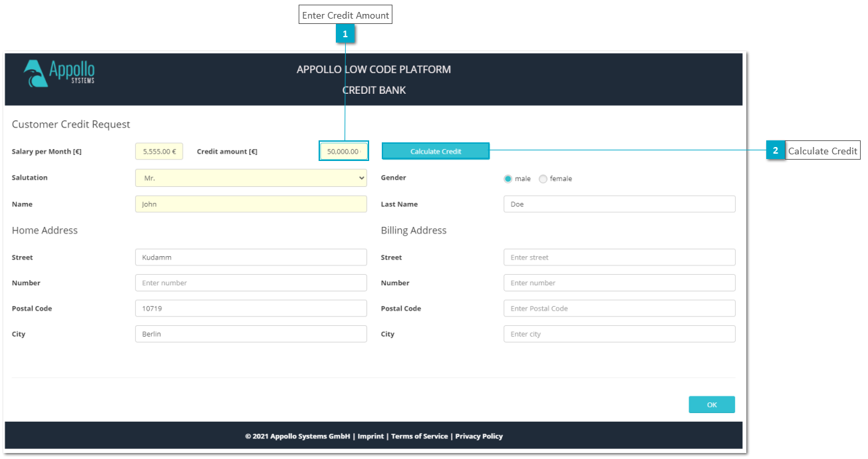The width and height of the screenshot is (868, 459).
Task: Focus the Credit amount field
Action: coord(344,152)
